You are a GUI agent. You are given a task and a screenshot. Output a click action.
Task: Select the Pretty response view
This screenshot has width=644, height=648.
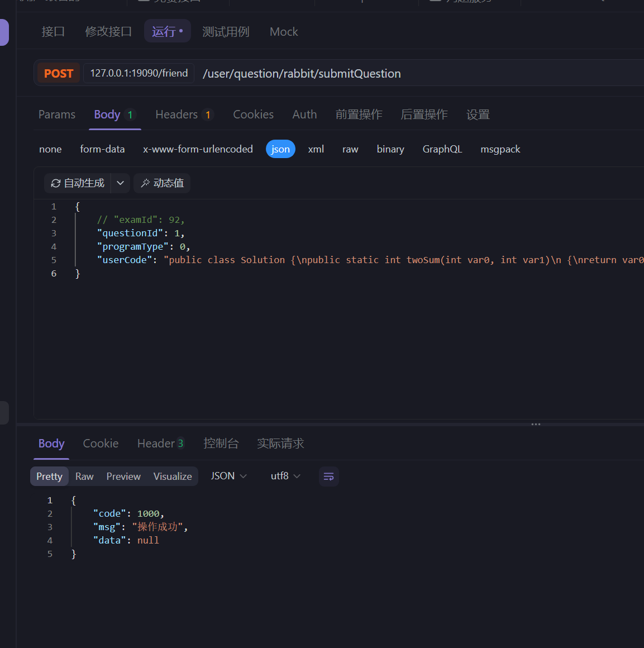tap(49, 477)
